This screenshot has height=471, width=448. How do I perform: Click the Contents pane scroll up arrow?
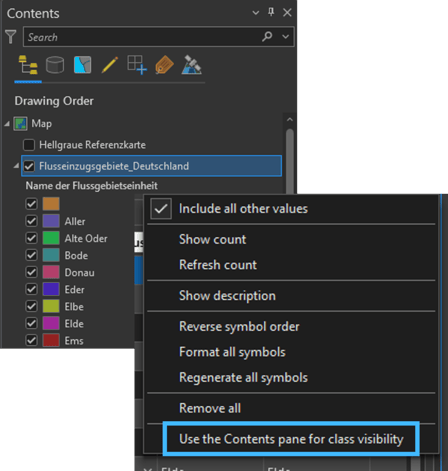290,119
